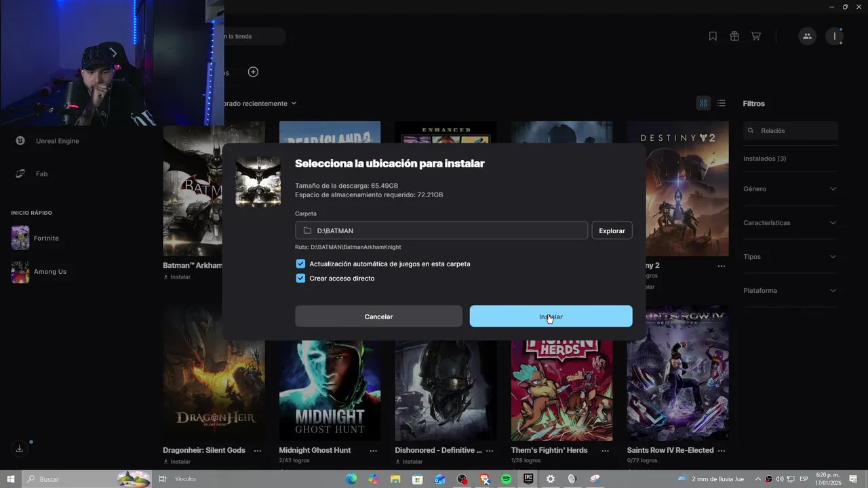Viewport: 868px width, 488px height.
Task: Click Cancelar in install dialog
Action: (378, 317)
